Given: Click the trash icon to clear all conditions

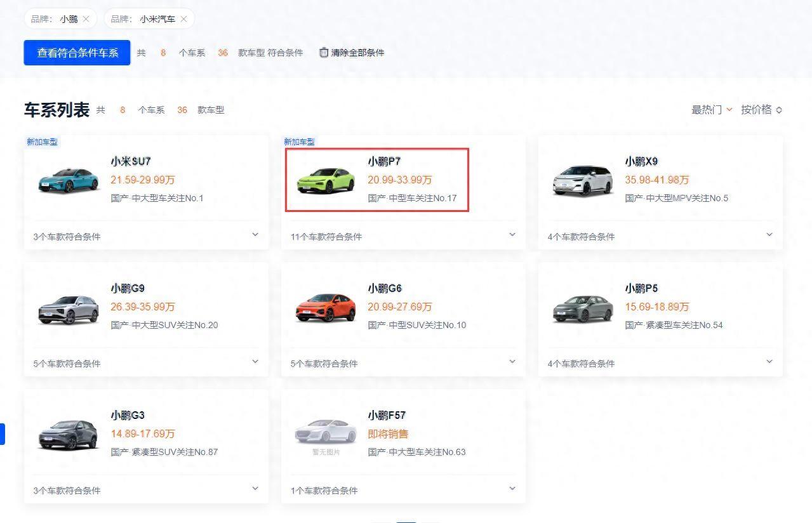Looking at the screenshot, I should coord(324,53).
